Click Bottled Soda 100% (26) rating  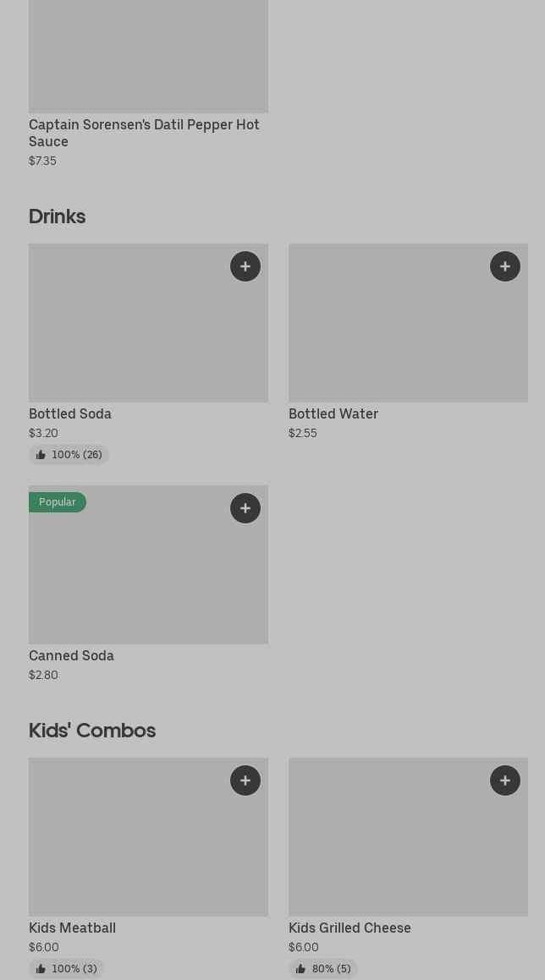tap(69, 455)
